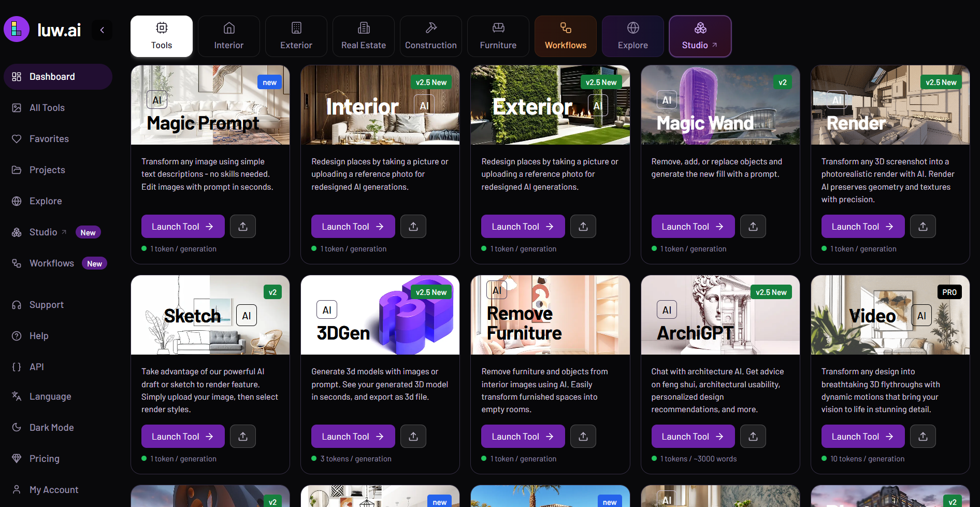The image size is (980, 507).
Task: Launch the Exterior tool
Action: click(523, 227)
